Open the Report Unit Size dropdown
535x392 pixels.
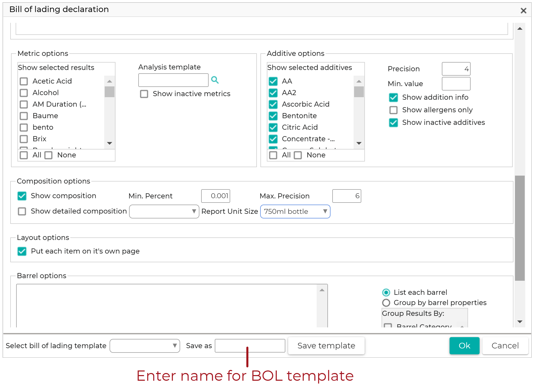tap(295, 212)
